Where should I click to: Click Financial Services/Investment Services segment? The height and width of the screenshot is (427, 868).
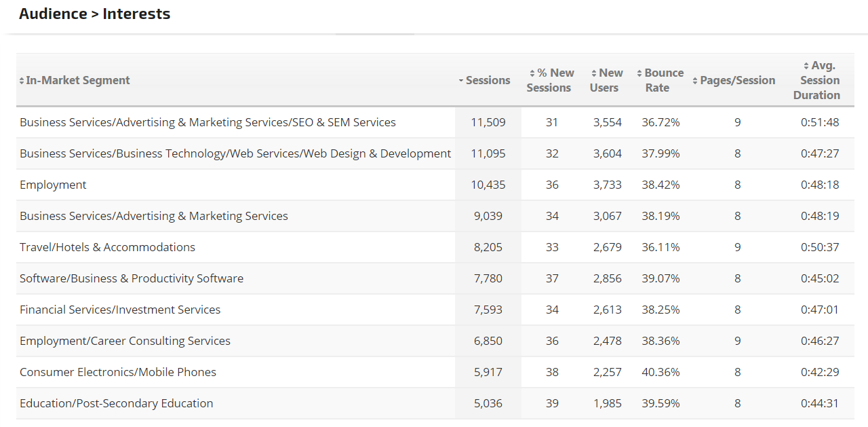[x=120, y=310]
